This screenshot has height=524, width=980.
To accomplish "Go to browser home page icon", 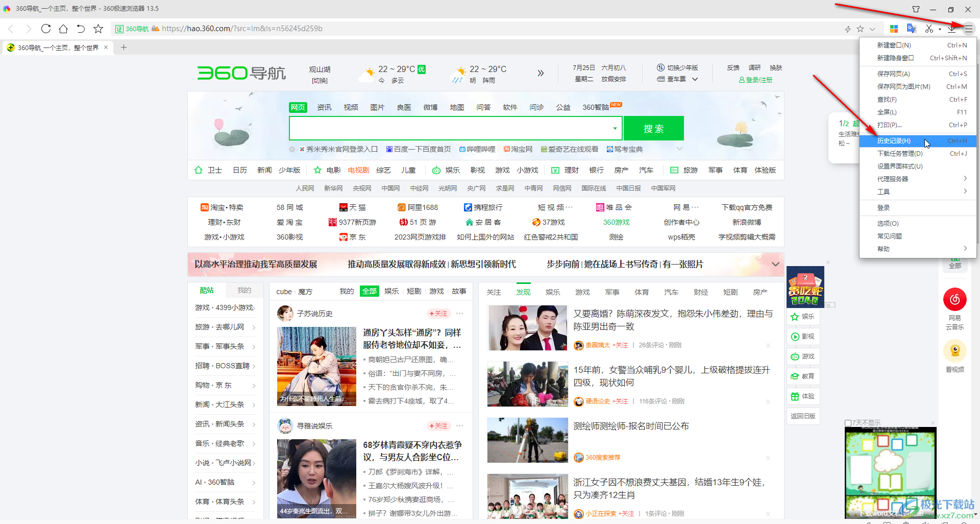I will pos(63,29).
